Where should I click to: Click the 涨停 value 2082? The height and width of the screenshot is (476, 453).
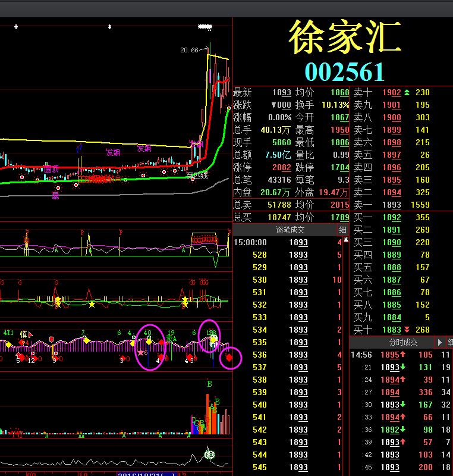(x=282, y=167)
